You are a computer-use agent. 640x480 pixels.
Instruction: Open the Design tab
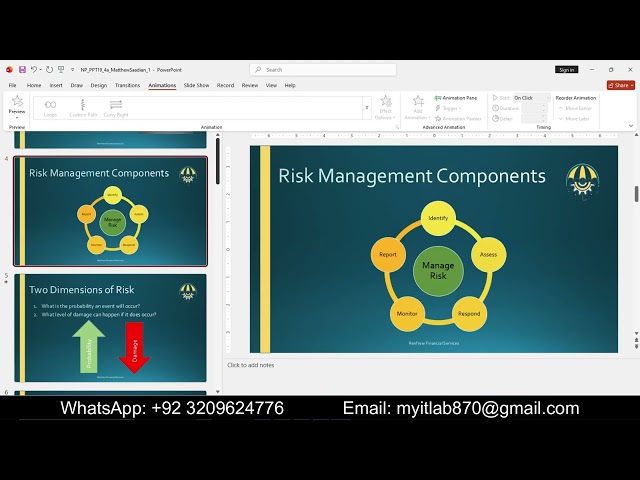(x=99, y=85)
